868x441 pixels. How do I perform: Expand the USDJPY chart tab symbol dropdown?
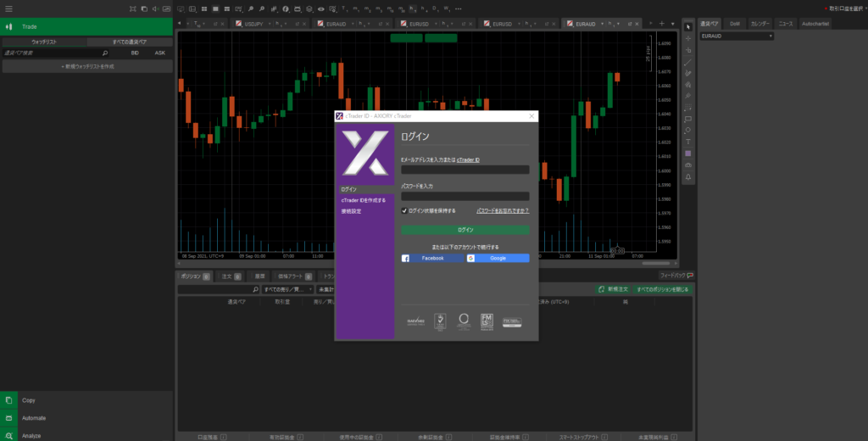270,24
